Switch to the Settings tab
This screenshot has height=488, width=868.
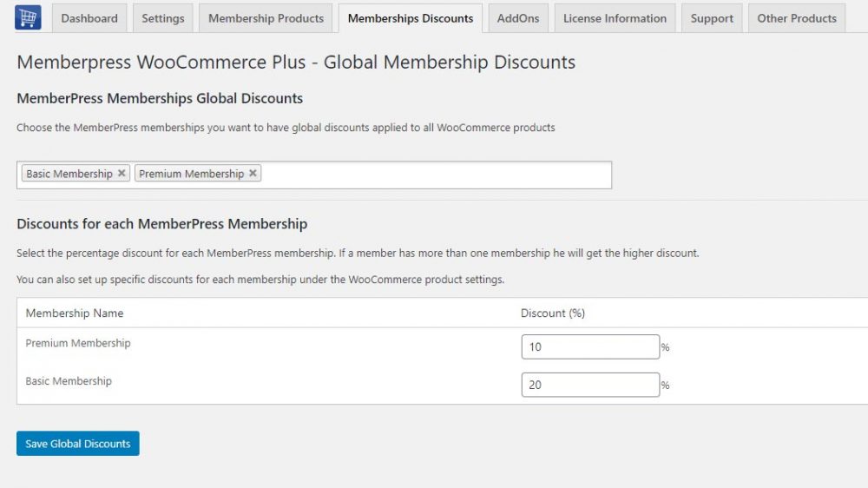pos(163,18)
